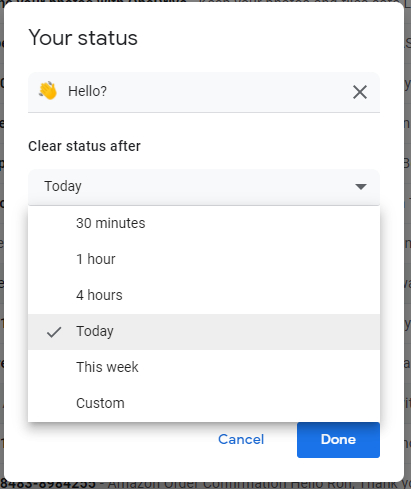Select the 1 hour option
Viewport: 411px width, 489px height.
tap(204, 259)
